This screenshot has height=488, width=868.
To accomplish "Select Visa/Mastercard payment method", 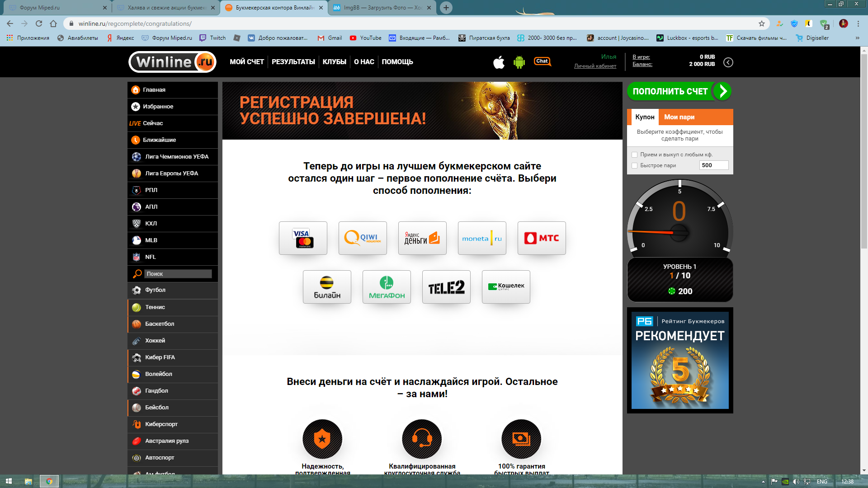I will tap(303, 238).
